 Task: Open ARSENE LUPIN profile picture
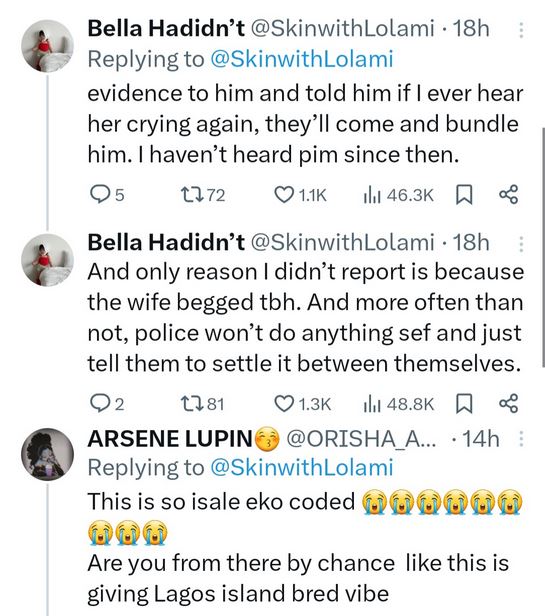tap(47, 454)
